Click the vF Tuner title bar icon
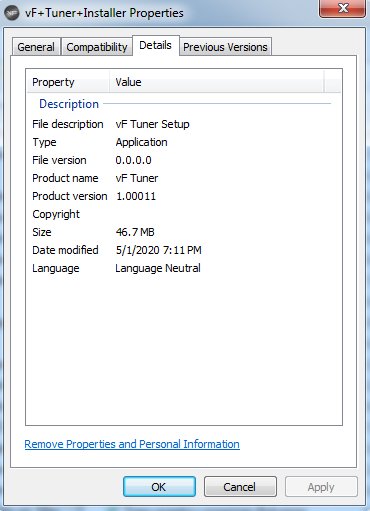This screenshot has height=511, width=370. pos(12,13)
